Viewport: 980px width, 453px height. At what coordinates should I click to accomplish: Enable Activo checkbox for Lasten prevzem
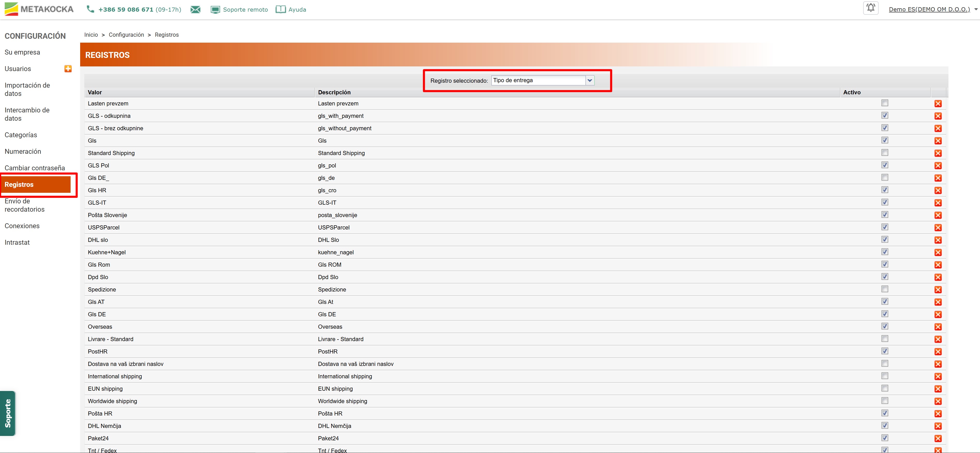tap(885, 103)
